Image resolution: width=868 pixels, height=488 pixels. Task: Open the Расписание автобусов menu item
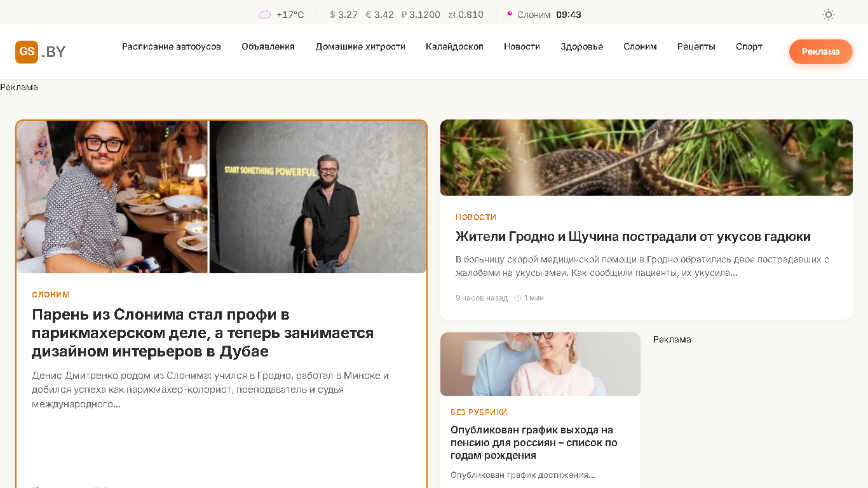172,46
